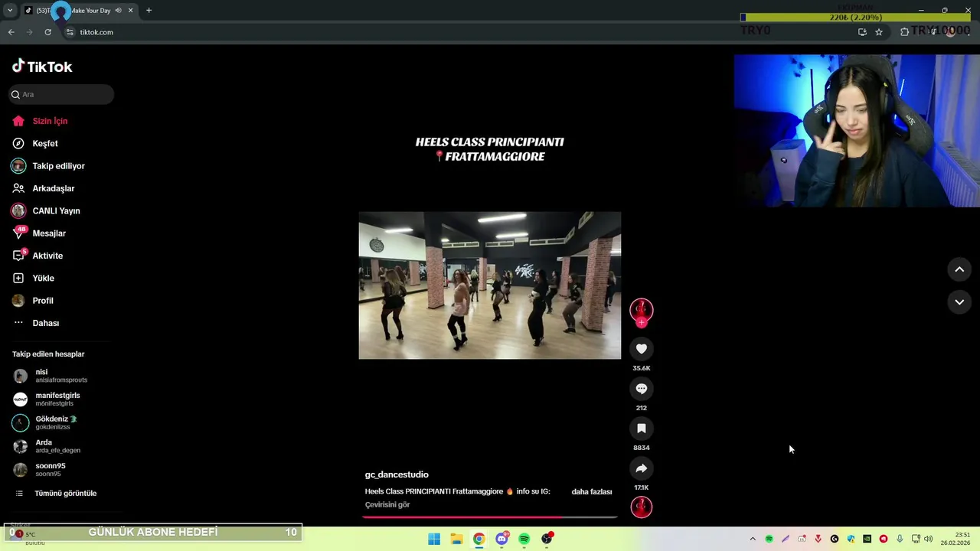The width and height of the screenshot is (980, 551).
Task: Open the TikTok logo home link
Action: pos(42,67)
